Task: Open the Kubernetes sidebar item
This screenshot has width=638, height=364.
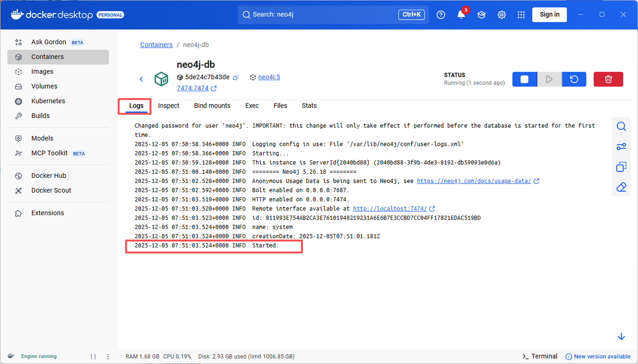Action: (x=58, y=101)
